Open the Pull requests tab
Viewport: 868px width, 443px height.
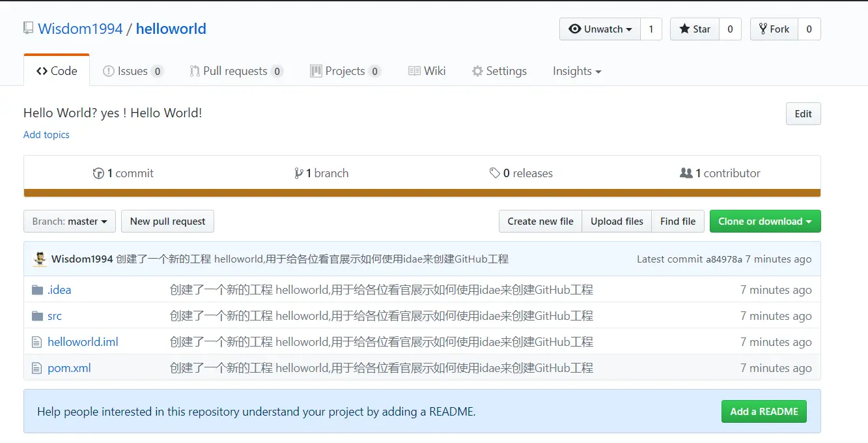236,71
